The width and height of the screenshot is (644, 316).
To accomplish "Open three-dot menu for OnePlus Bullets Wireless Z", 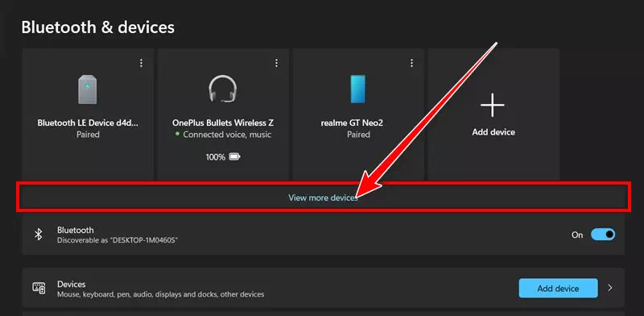I will coord(276,63).
